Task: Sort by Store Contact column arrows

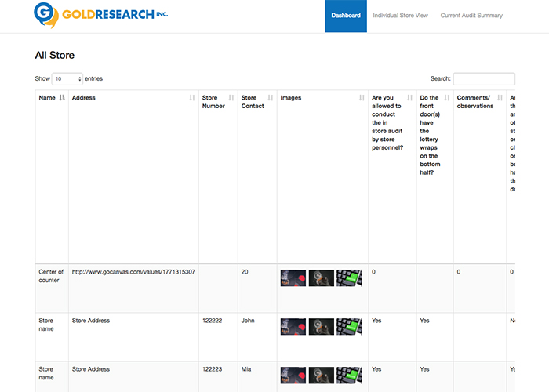Action: coord(271,98)
